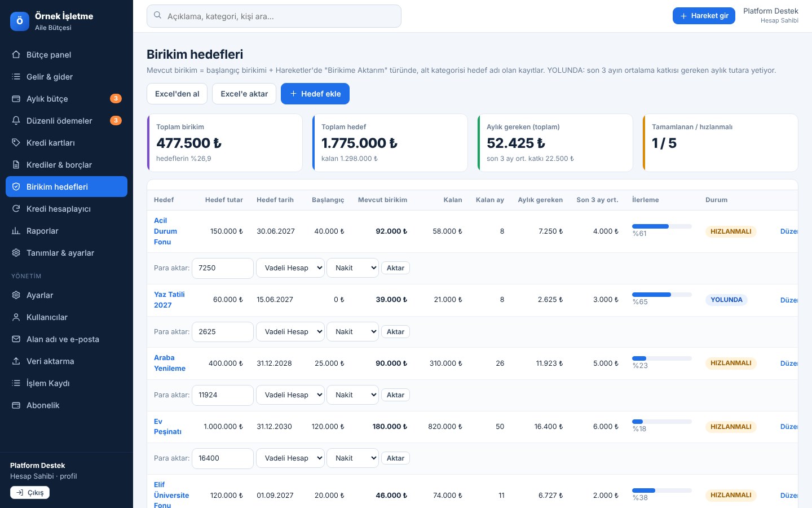
Task: Open the Ev Peşinatı goal link
Action: tap(167, 427)
